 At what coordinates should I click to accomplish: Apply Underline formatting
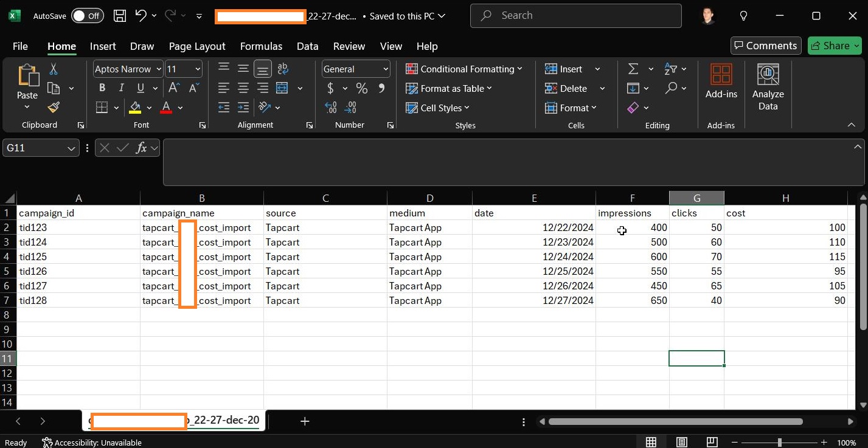pyautogui.click(x=141, y=88)
